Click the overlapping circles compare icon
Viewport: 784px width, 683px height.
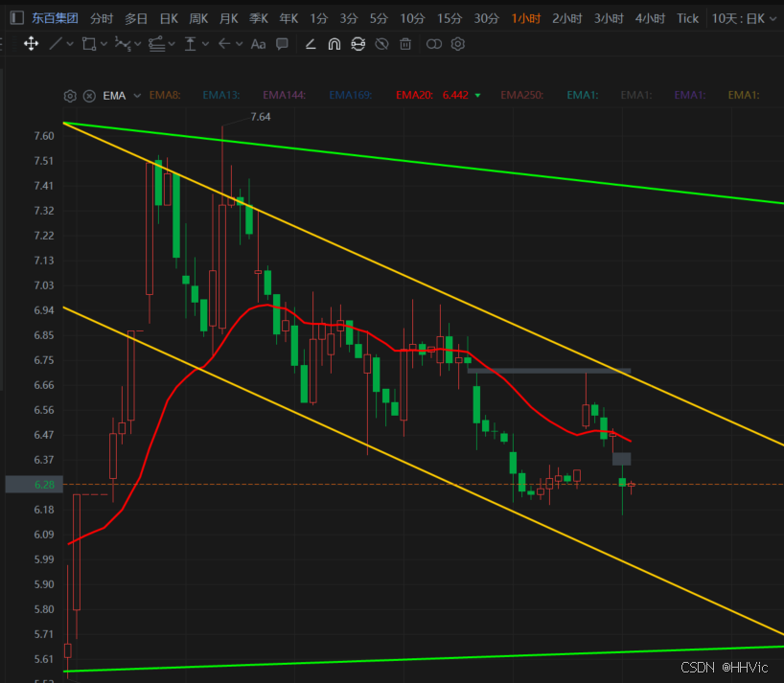click(x=434, y=44)
